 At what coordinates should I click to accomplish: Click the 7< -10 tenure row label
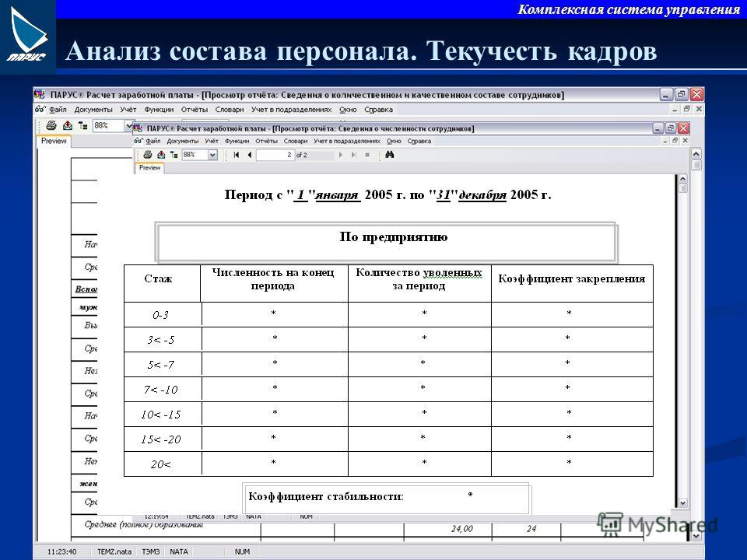coord(161,390)
